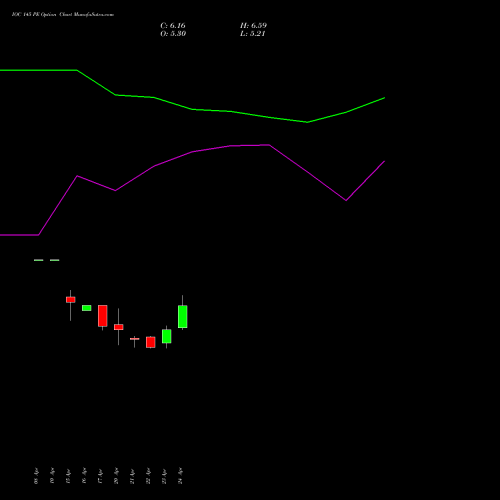Select the 24 Apr date label

pos(180,476)
